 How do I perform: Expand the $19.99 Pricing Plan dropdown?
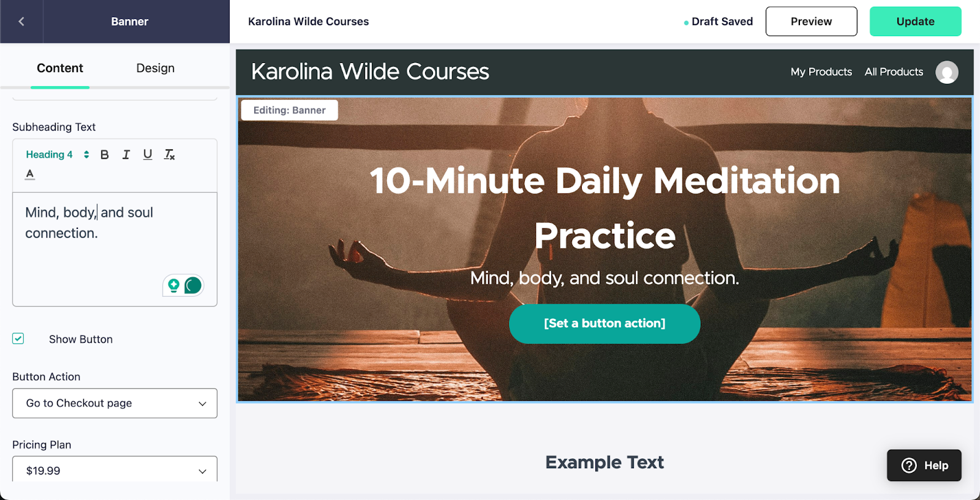pos(115,469)
